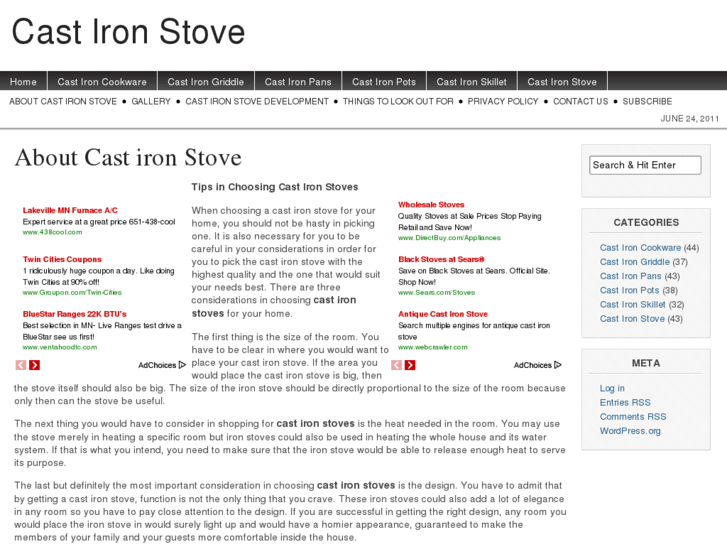Screen dimensions: 727x545
Task: Open Cast Iron Stove category in sidebar
Action: (x=632, y=319)
